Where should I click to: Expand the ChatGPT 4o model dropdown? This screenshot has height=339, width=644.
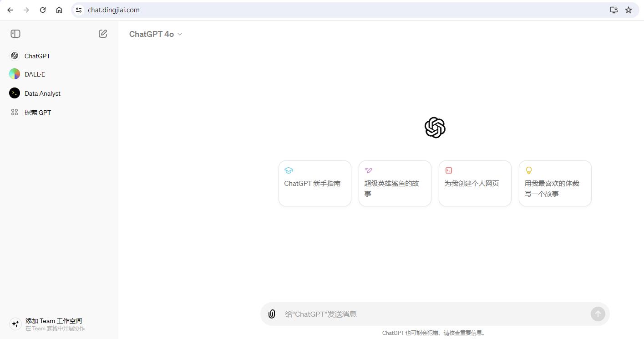156,34
